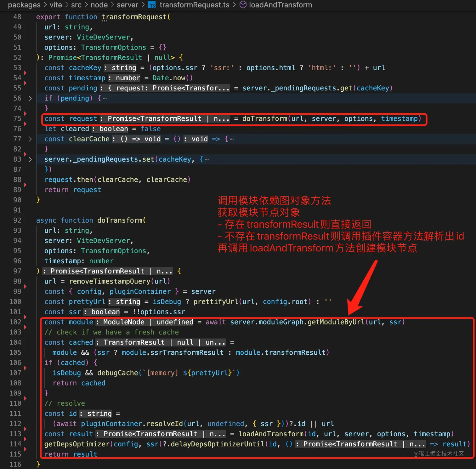This screenshot has height=469, width=476.
Task: Click the folded ellipsis on clearCache line
Action: coord(232,139)
